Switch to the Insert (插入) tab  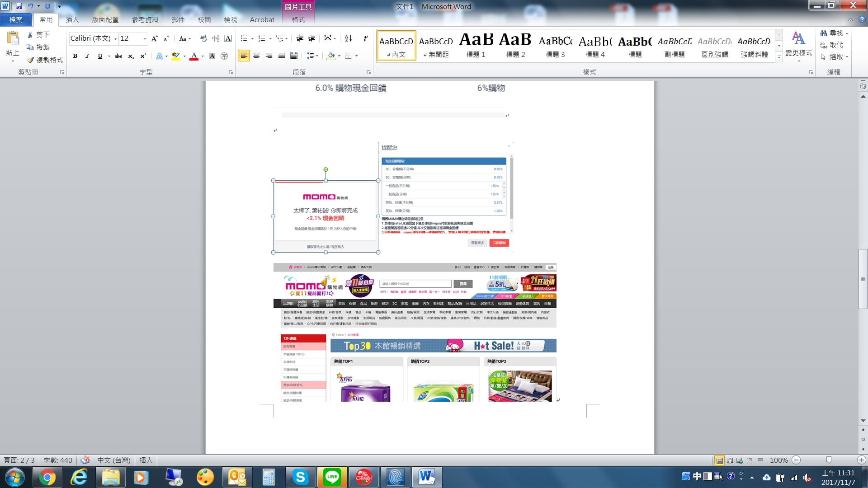click(x=72, y=19)
